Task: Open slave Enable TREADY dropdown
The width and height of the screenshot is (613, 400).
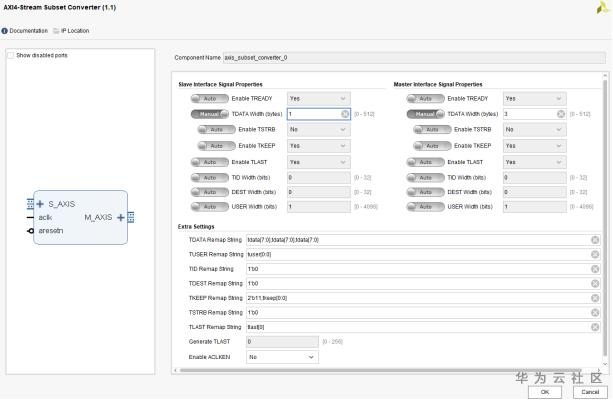Action: pos(318,98)
